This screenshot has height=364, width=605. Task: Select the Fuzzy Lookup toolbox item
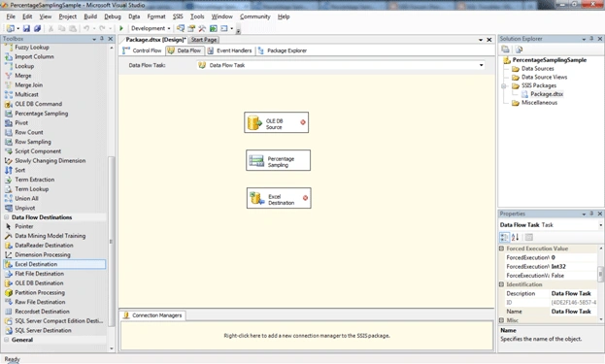click(x=32, y=47)
